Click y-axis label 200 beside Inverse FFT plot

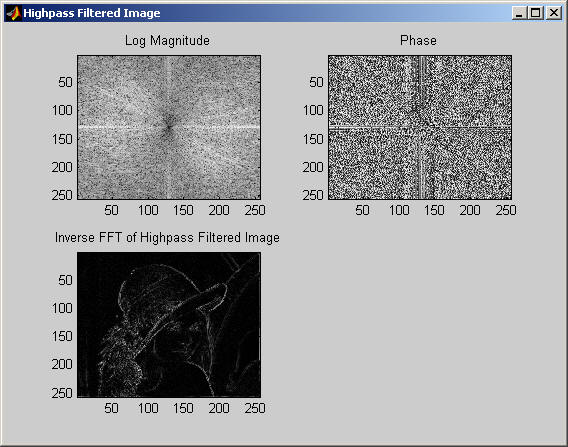[x=62, y=364]
